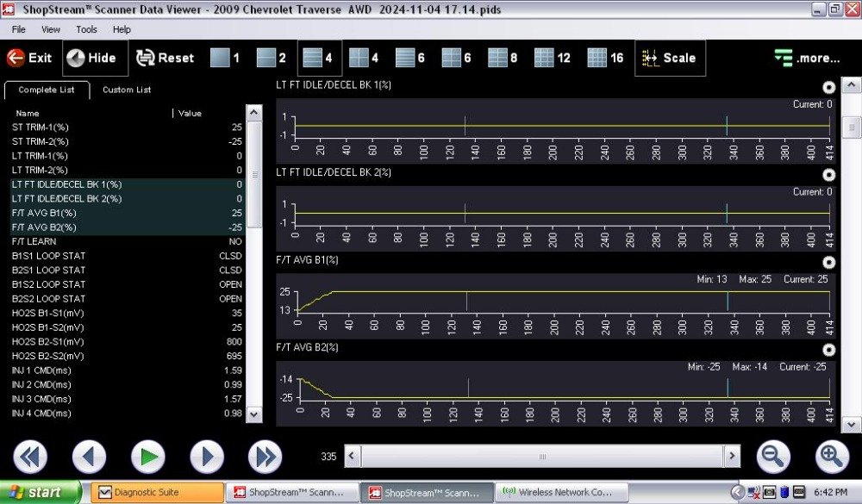Click the frame position slider thumb
Screen dimensions: 862x504
point(542,456)
